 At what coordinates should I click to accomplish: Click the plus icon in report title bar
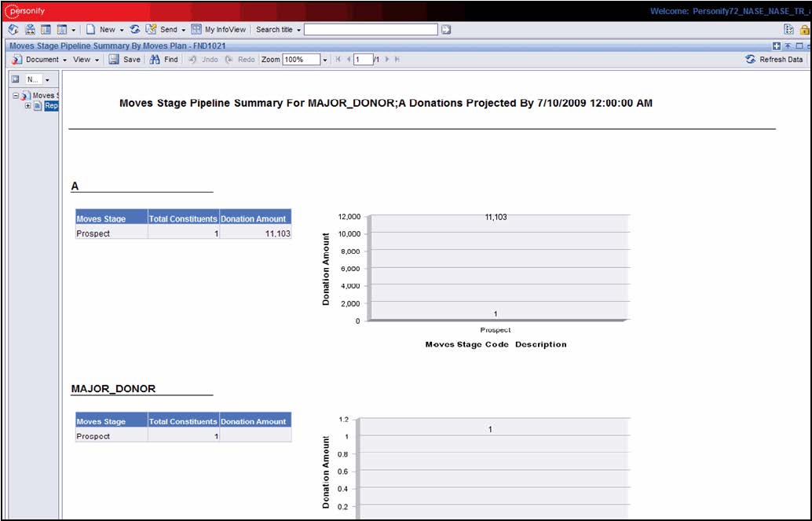pyautogui.click(x=776, y=46)
